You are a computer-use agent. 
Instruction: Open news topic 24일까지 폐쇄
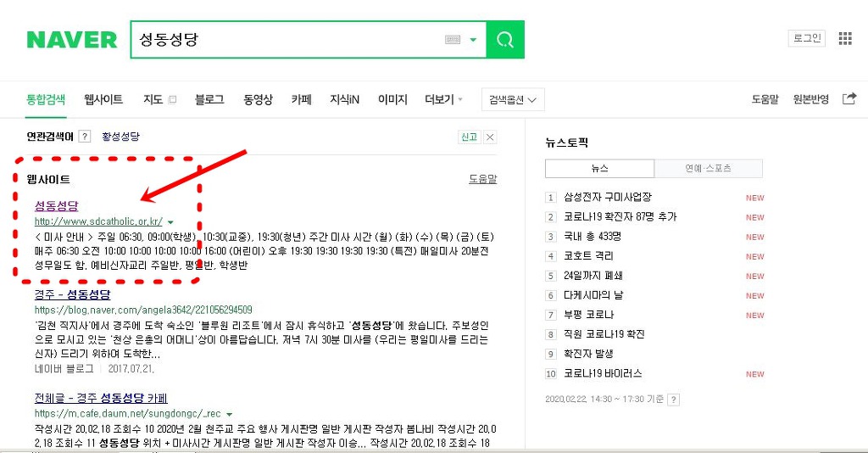pyautogui.click(x=593, y=276)
